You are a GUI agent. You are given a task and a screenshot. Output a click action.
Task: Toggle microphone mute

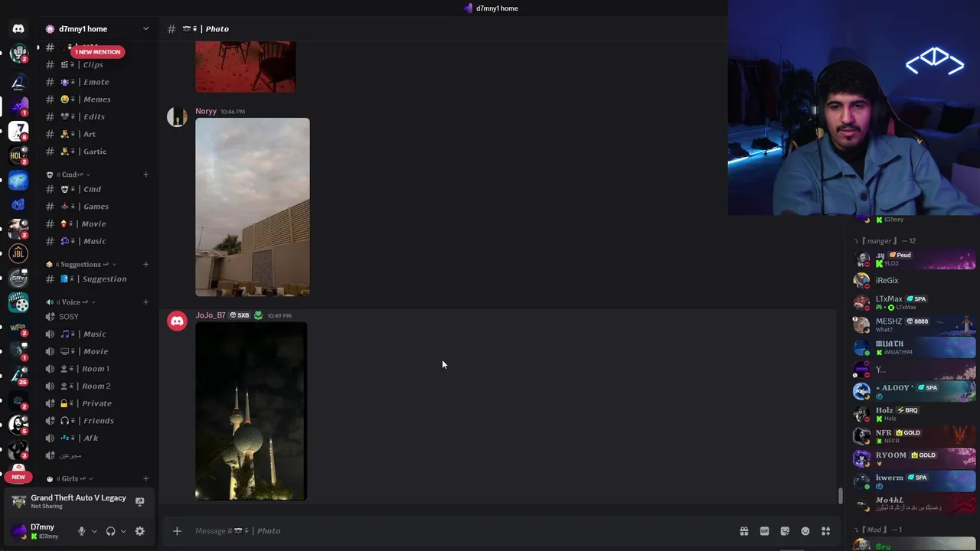(x=81, y=531)
